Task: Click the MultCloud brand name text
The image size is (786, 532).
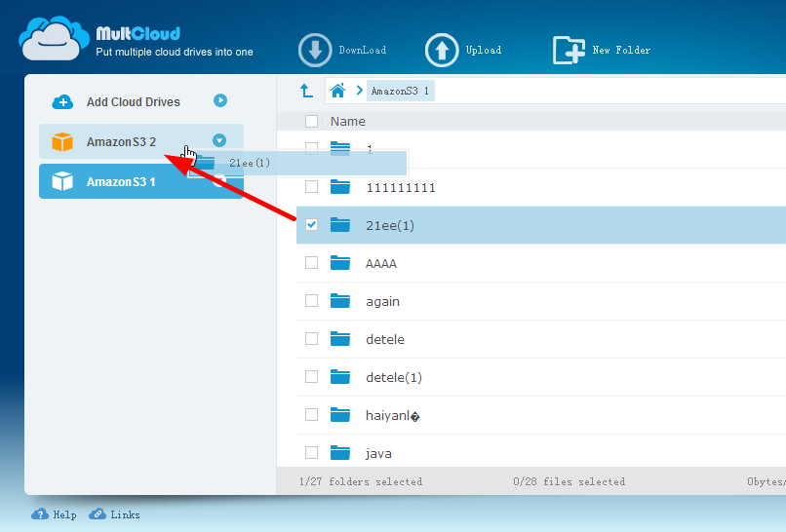Action: (x=138, y=33)
